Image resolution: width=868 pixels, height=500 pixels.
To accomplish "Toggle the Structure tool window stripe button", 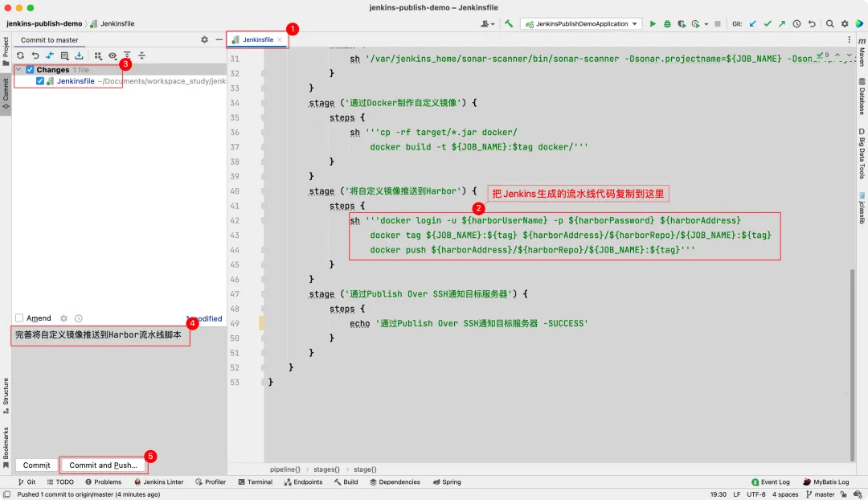I will click(x=6, y=395).
